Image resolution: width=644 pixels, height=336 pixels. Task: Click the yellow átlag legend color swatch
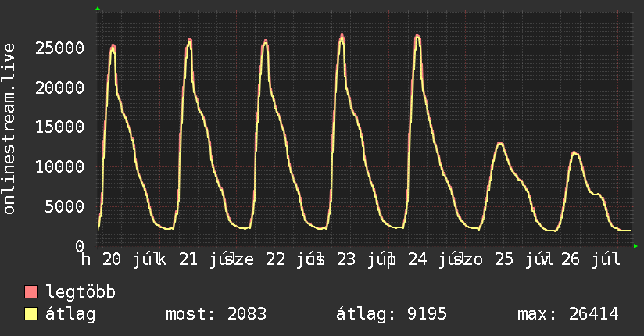pos(30,314)
